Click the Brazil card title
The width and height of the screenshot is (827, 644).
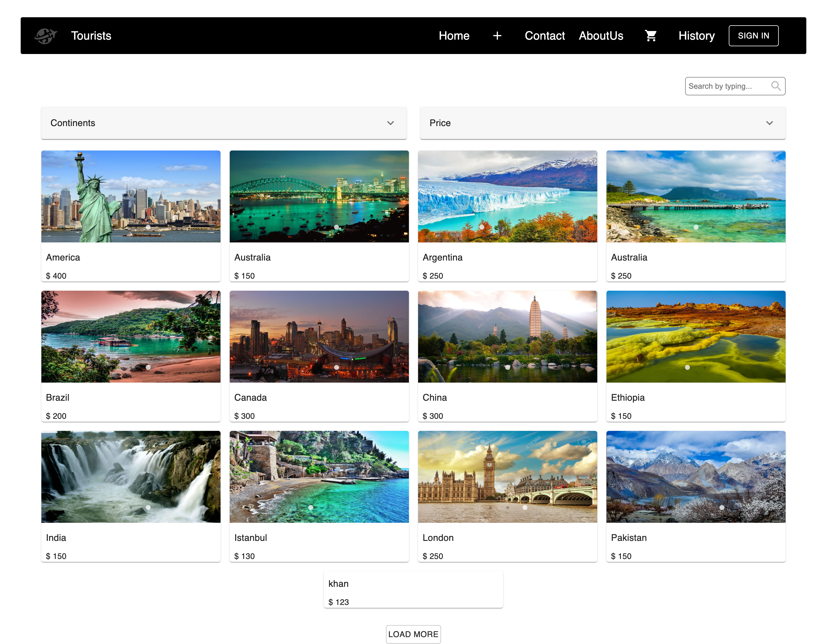[x=57, y=397]
